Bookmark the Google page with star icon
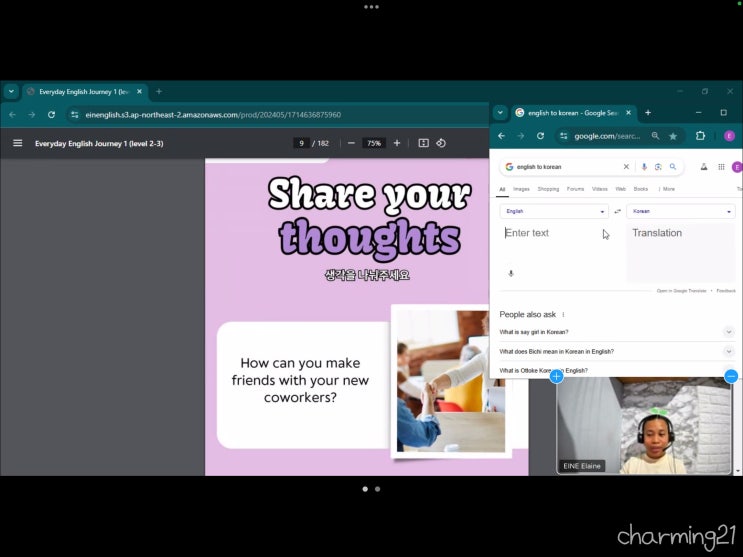The height and width of the screenshot is (557, 743). coord(673,136)
